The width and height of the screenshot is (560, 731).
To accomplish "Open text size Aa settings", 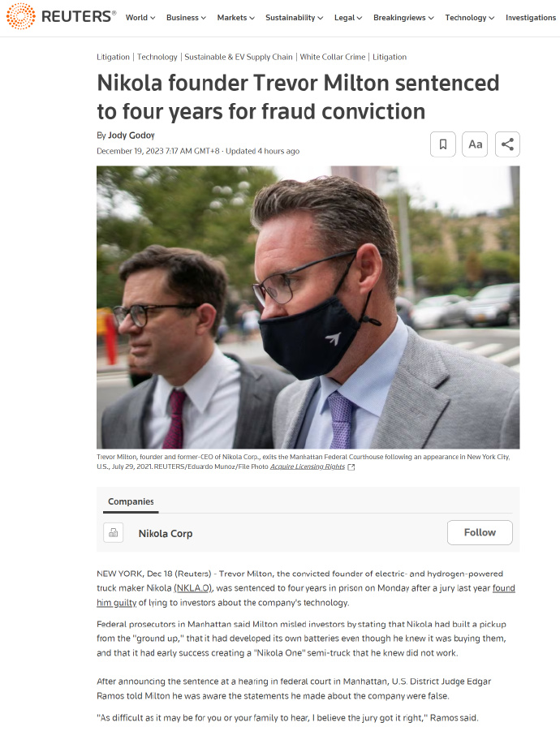I will coord(475,144).
